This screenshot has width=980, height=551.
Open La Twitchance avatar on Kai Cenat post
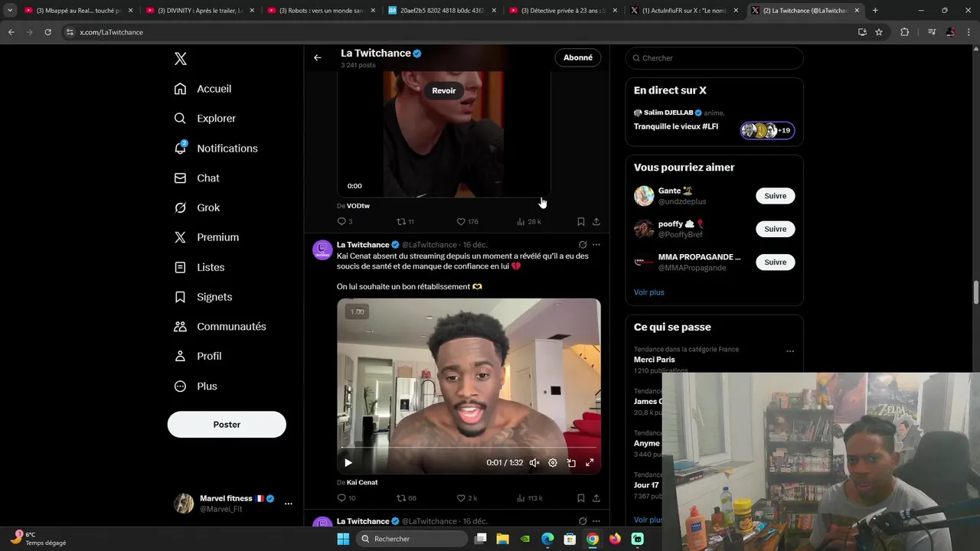point(323,249)
